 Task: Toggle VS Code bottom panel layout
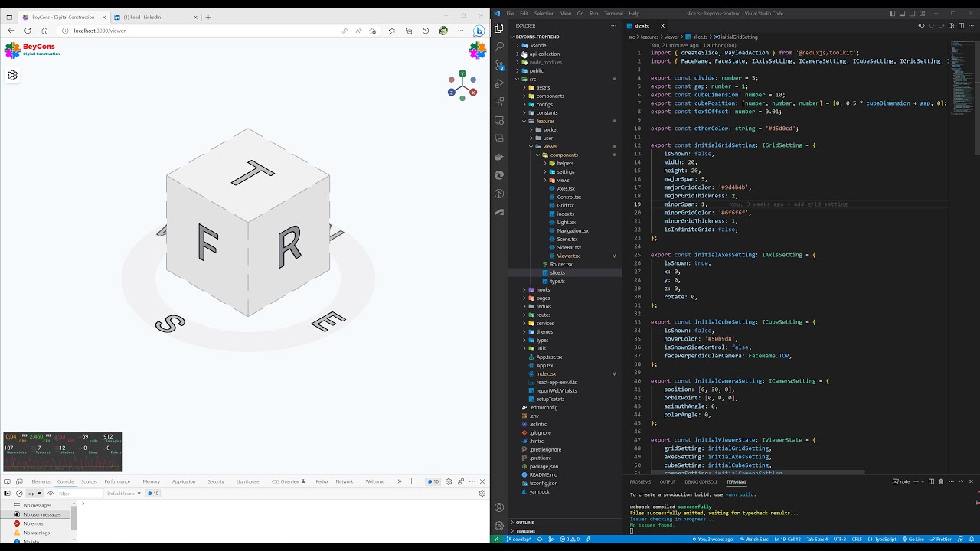(903, 13)
